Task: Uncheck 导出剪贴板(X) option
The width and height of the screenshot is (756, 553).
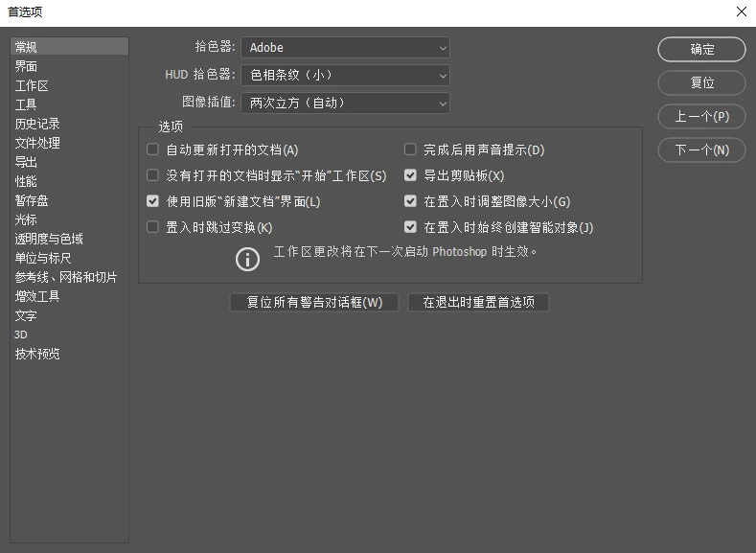Action: pyautogui.click(x=410, y=175)
